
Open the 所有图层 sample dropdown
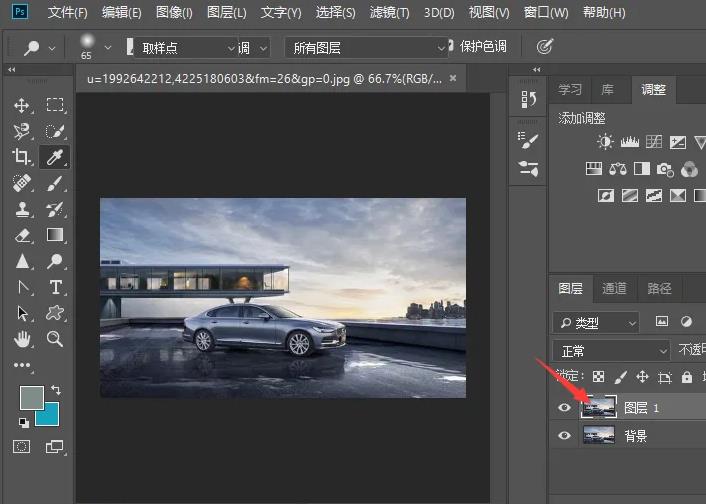tap(366, 47)
